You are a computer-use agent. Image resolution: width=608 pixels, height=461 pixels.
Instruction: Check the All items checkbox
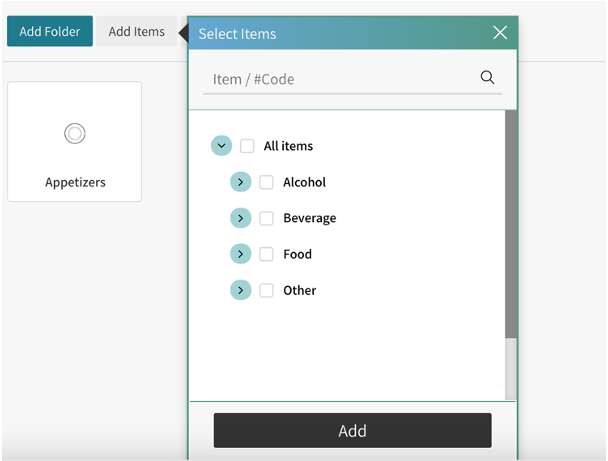click(x=247, y=146)
